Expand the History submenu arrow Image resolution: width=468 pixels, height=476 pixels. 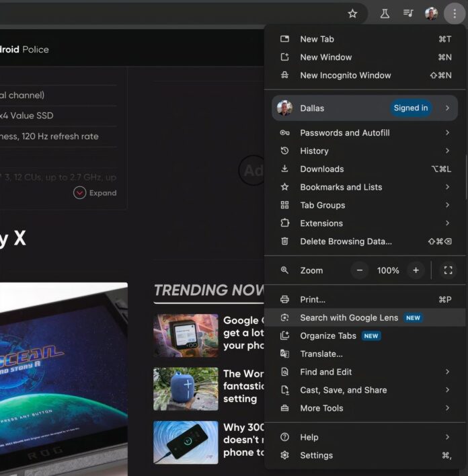447,151
